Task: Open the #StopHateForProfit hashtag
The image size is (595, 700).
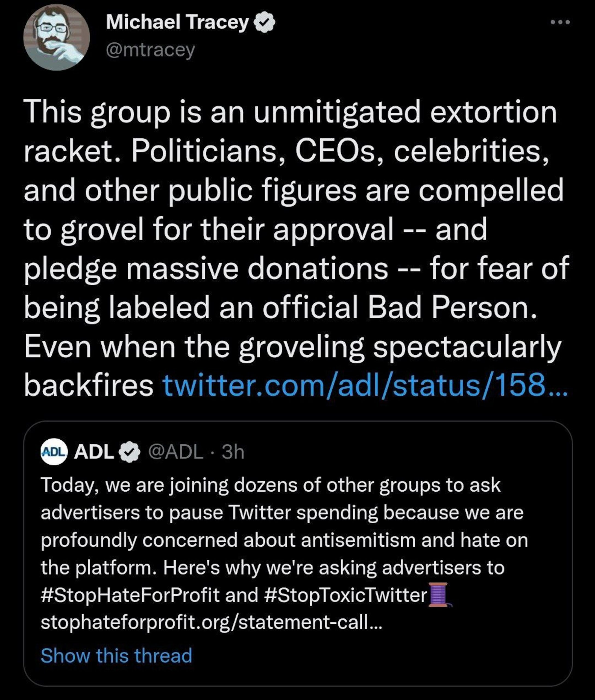Action: click(130, 595)
